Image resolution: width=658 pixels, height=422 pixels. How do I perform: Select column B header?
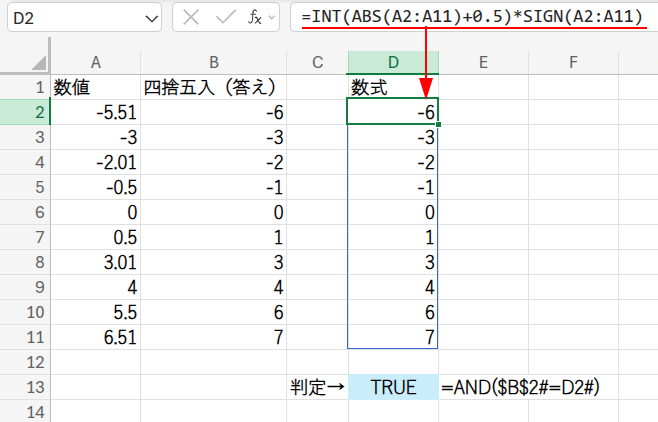tap(214, 62)
